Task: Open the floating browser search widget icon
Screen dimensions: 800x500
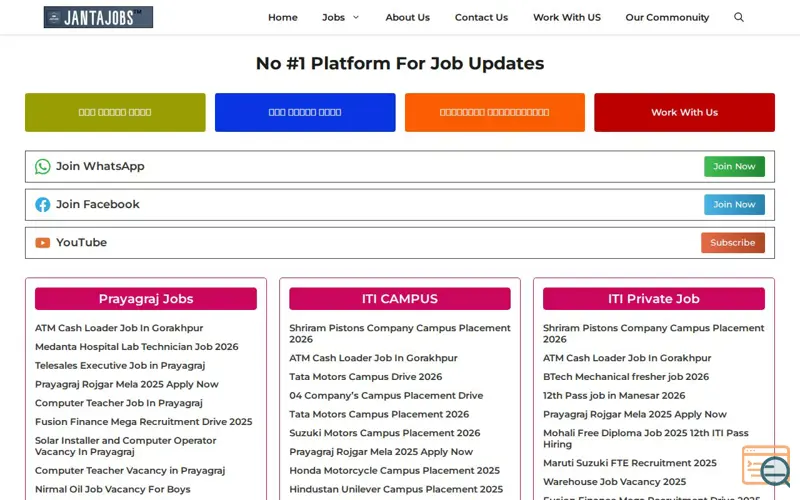Action: tap(766, 466)
